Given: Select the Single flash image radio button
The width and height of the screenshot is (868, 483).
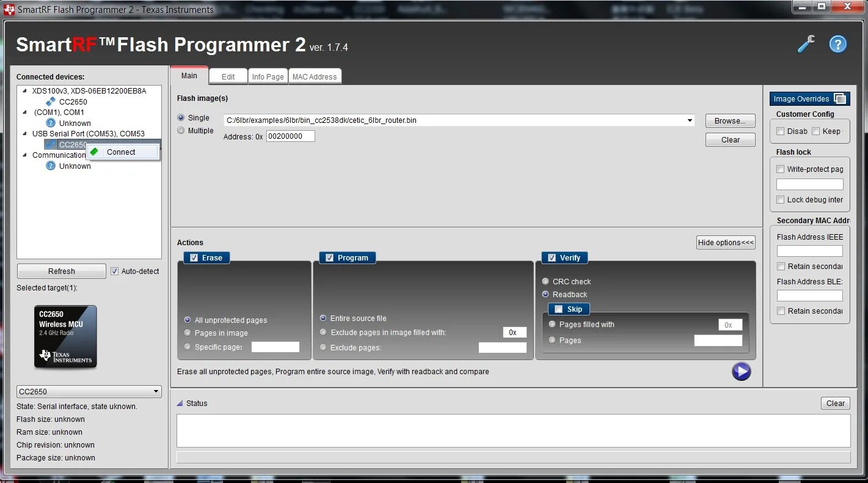Looking at the screenshot, I should point(181,117).
